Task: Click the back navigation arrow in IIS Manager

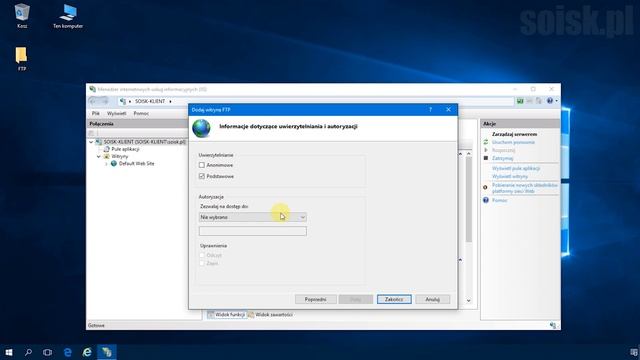Action: click(93, 101)
